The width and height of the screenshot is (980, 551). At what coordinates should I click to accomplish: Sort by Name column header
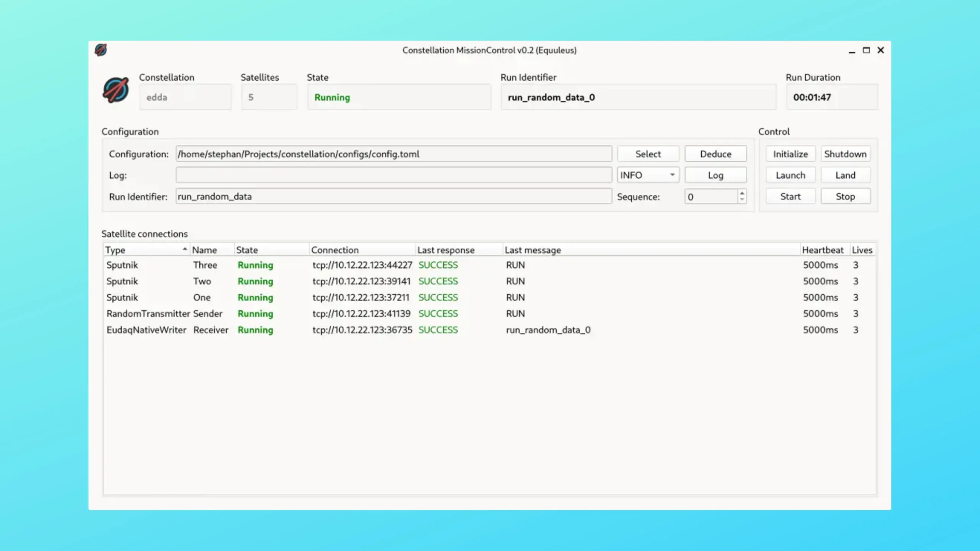point(212,250)
